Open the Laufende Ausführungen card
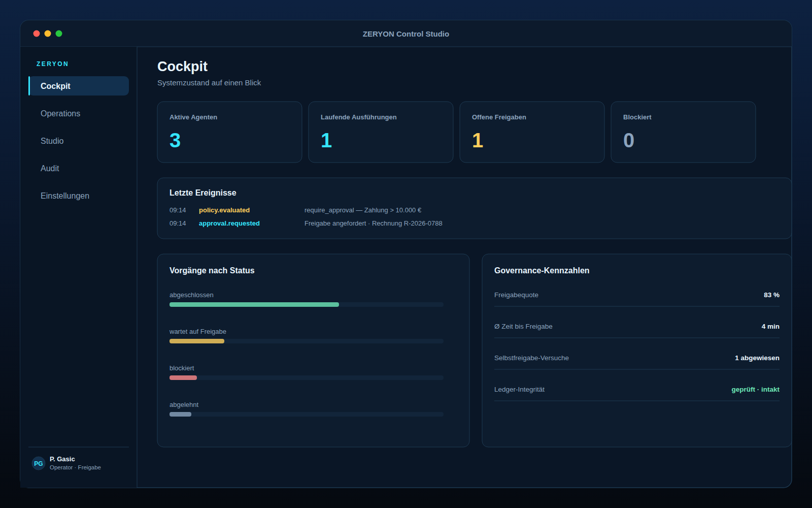This screenshot has height=508, width=812. (x=381, y=132)
